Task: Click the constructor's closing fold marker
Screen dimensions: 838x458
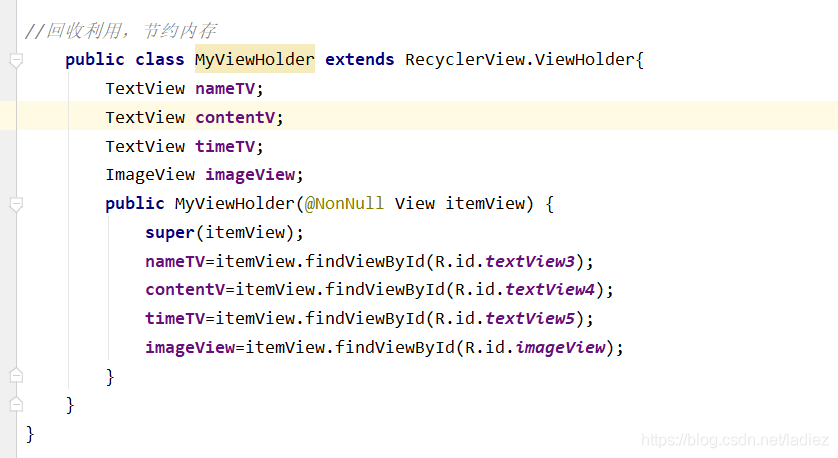Action: [x=16, y=376]
